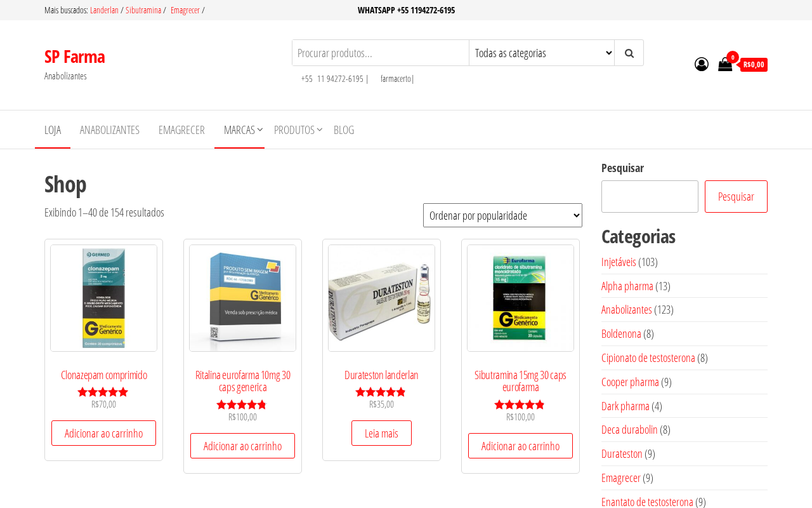Viewport: 812px width, 508px height.
Task: Click the Clonazepam star rating
Action: tap(103, 392)
